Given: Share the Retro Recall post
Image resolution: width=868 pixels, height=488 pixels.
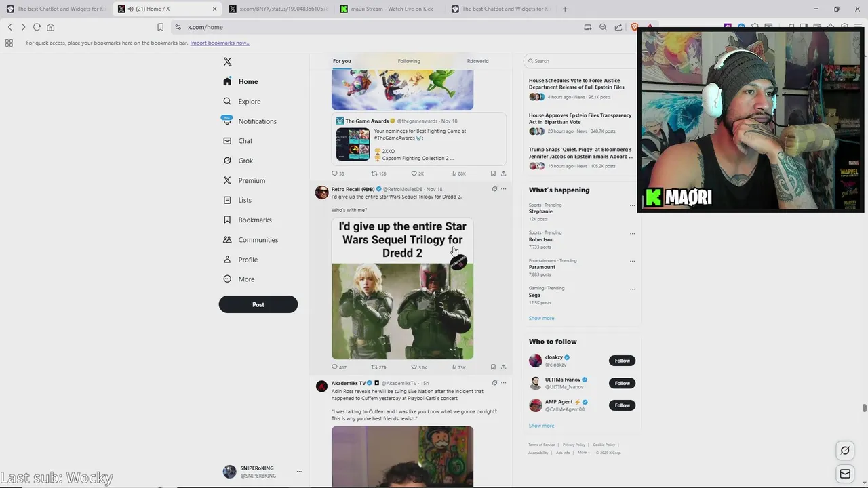Looking at the screenshot, I should [x=503, y=367].
